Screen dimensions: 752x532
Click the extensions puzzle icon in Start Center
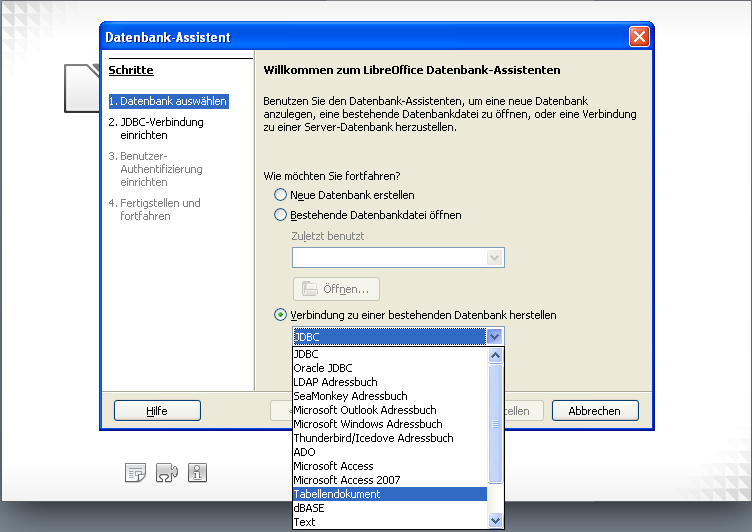[167, 473]
